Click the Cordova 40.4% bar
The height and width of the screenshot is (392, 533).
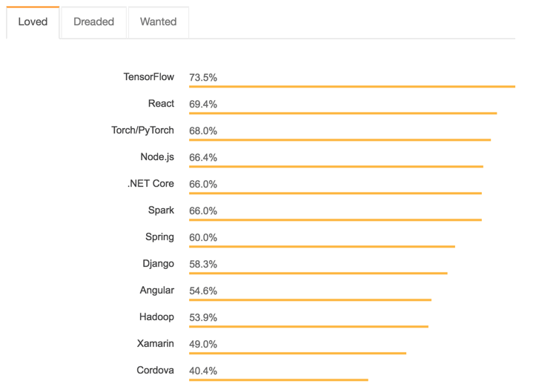[x=278, y=380]
